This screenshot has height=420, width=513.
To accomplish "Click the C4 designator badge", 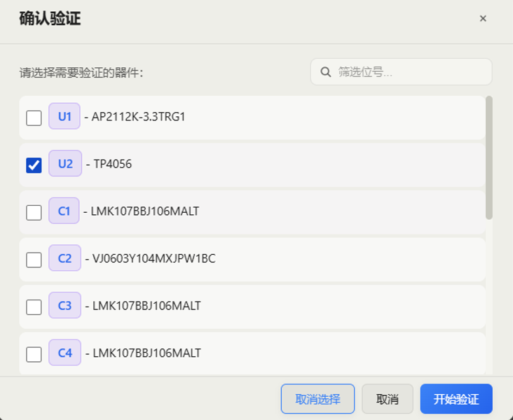I will pyautogui.click(x=64, y=352).
